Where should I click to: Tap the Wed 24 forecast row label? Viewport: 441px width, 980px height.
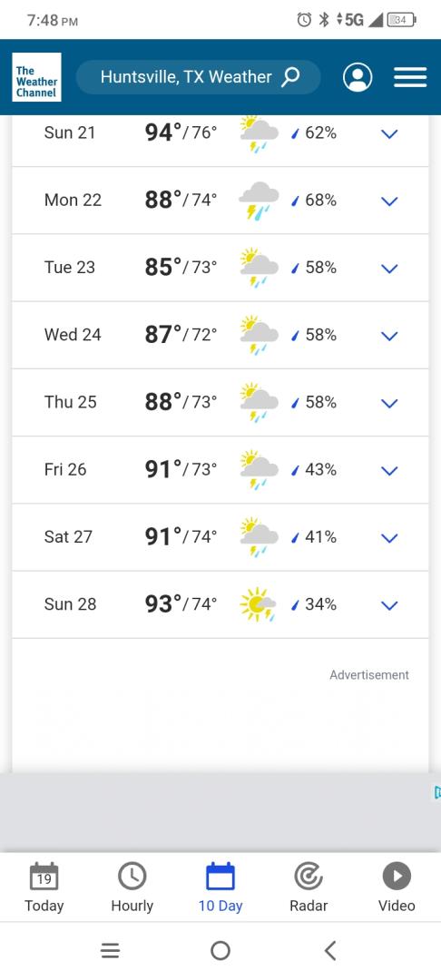pyautogui.click(x=73, y=334)
